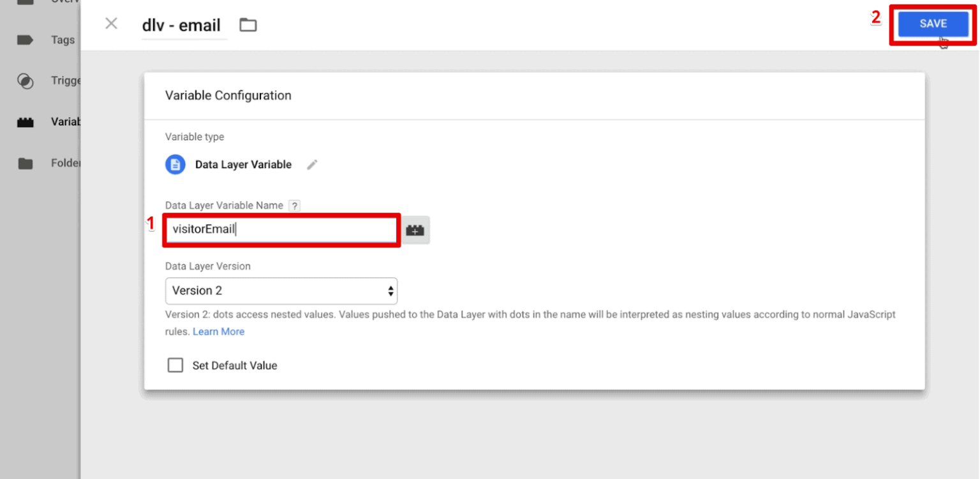Click the visitorEmail input field
Screen dimensions: 980x479
tap(281, 229)
